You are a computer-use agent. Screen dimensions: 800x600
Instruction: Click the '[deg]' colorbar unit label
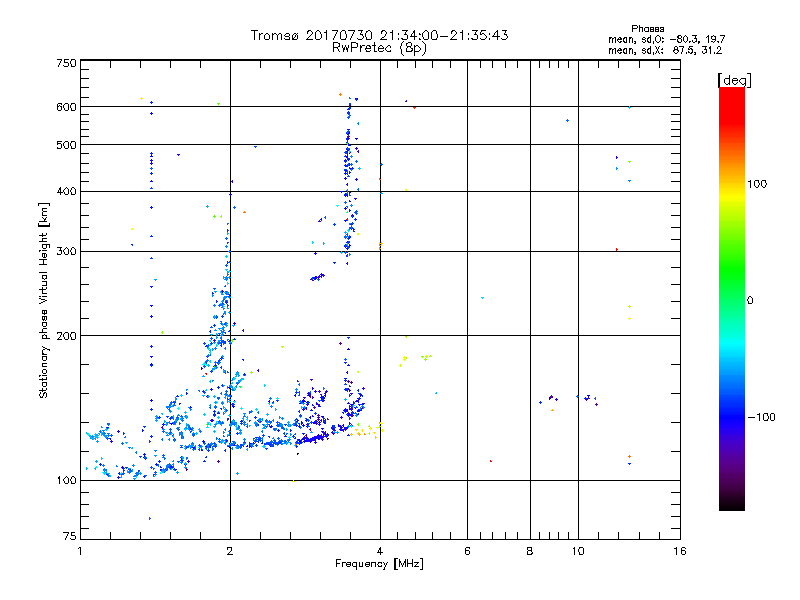pyautogui.click(x=734, y=80)
